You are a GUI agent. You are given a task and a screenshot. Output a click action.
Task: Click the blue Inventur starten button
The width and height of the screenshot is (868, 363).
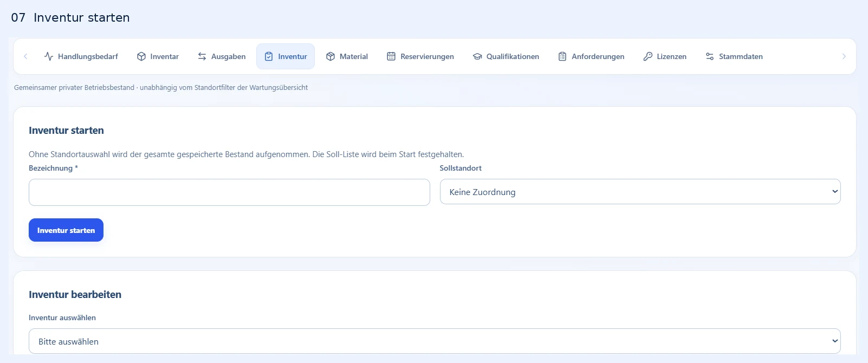[66, 230]
